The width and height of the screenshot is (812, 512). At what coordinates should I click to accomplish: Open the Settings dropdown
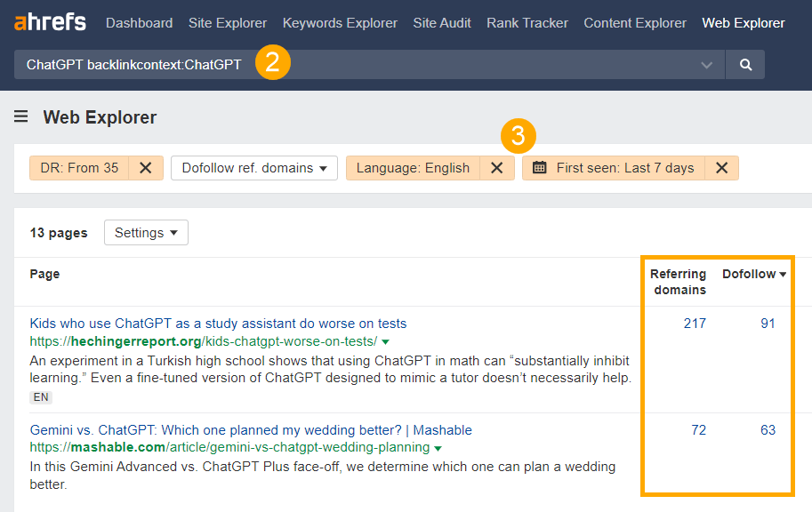coord(146,232)
